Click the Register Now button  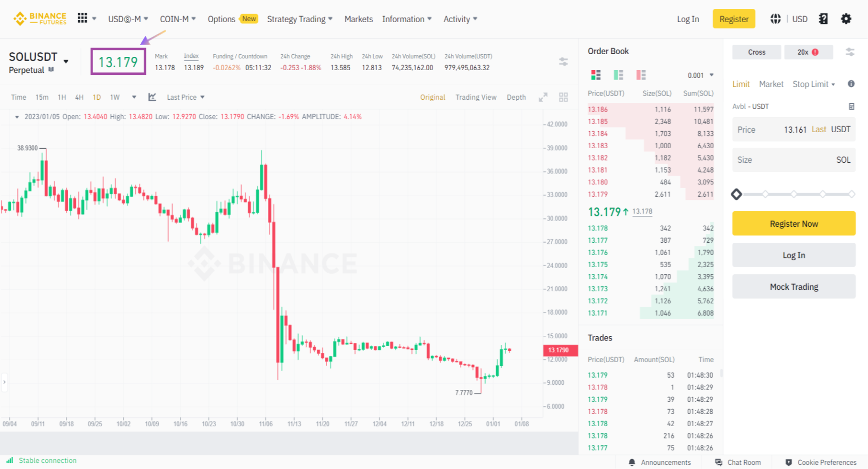794,223
